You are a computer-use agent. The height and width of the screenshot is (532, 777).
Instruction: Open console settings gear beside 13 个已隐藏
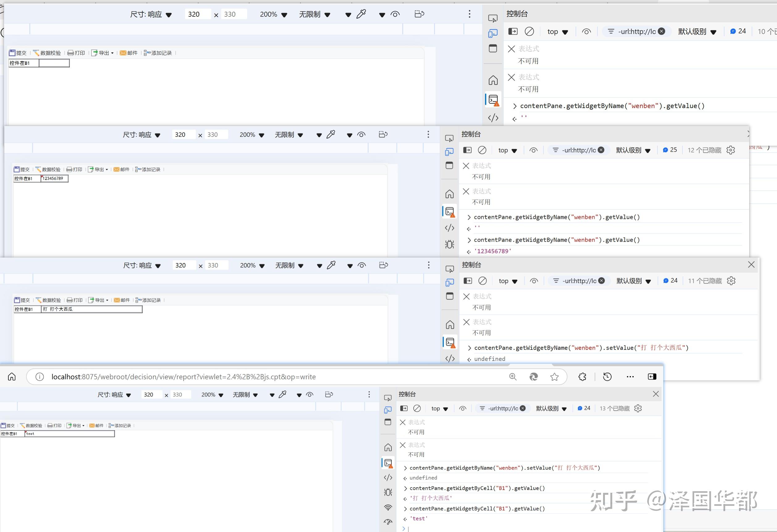click(638, 408)
